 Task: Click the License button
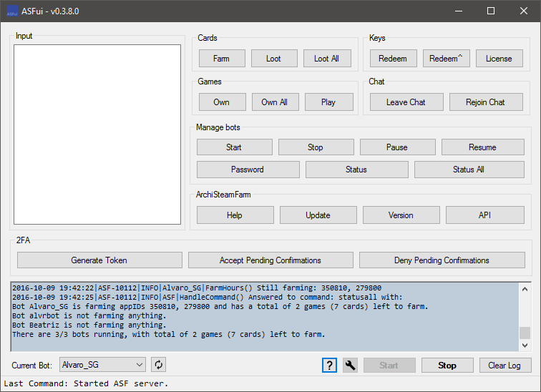(499, 58)
